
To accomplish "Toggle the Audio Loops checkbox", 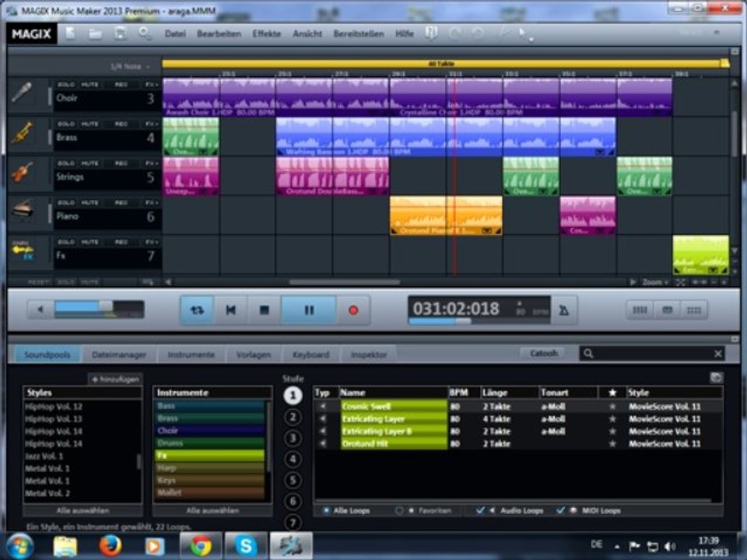I will pos(480,510).
